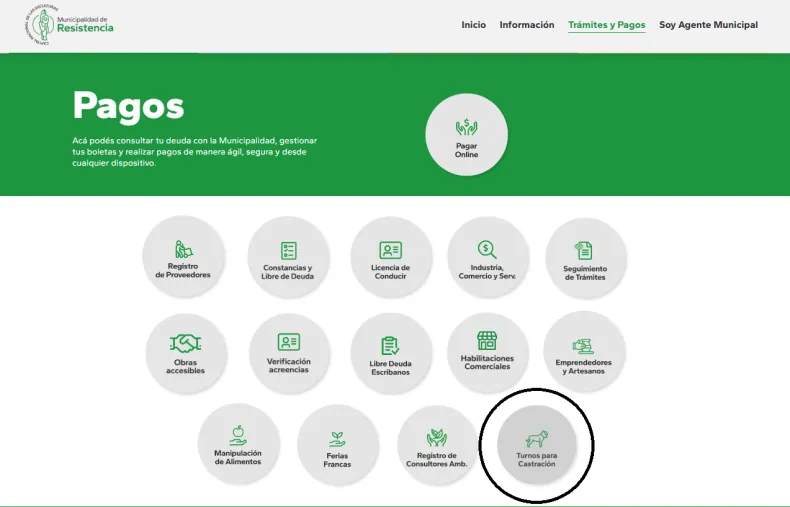Select the Trámites y Pagos tab
This screenshot has height=507, width=790.
[606, 25]
